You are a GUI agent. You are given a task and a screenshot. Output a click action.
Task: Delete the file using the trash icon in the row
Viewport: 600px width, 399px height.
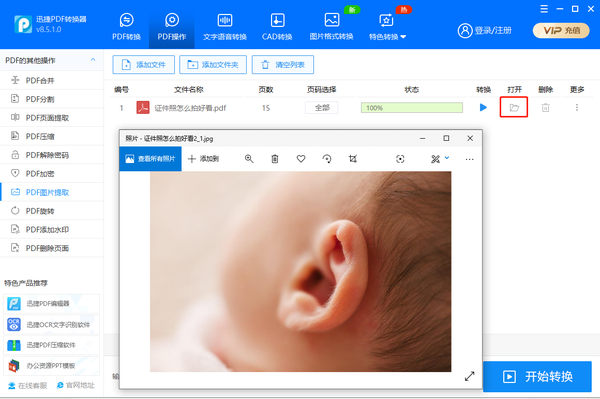pos(545,108)
